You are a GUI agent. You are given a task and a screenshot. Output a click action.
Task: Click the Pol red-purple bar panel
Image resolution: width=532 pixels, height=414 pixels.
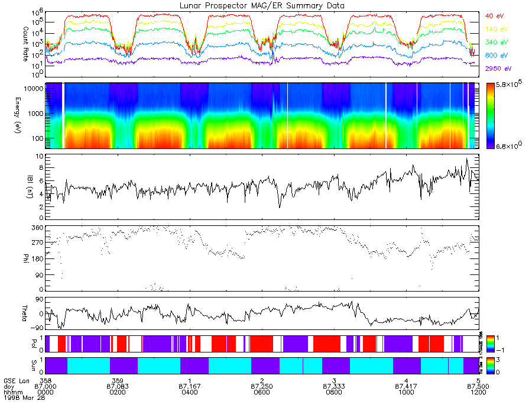click(262, 344)
